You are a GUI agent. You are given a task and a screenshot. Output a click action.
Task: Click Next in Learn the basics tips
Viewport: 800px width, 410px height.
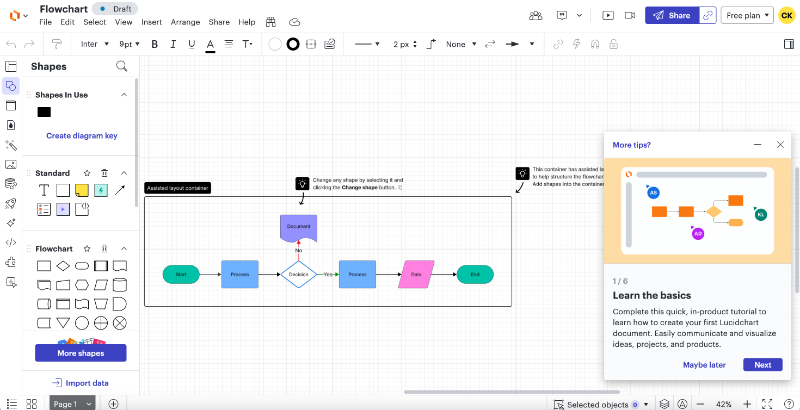point(763,365)
